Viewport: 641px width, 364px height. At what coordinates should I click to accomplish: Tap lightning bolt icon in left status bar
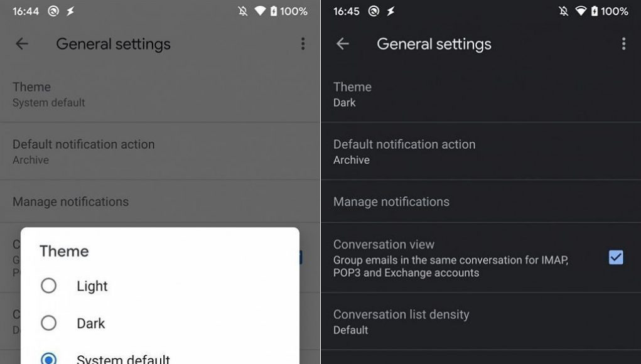click(70, 11)
